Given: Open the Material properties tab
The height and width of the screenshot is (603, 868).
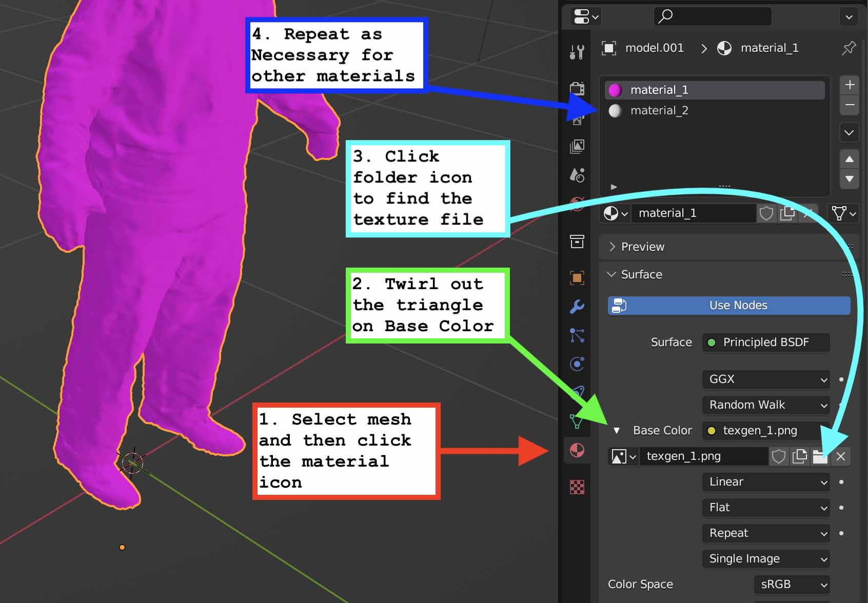Looking at the screenshot, I should [577, 451].
